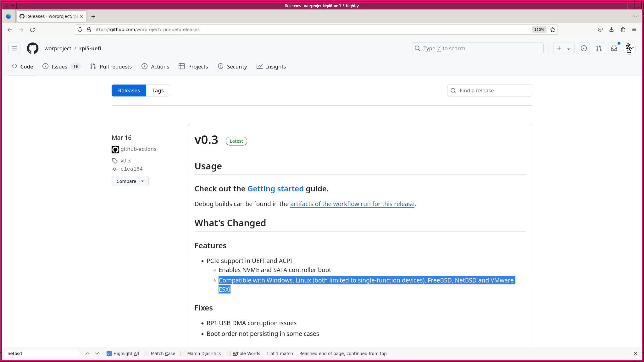Toggle the Highlight All checkbox
Screen dimensions: 644x362
[109, 354]
